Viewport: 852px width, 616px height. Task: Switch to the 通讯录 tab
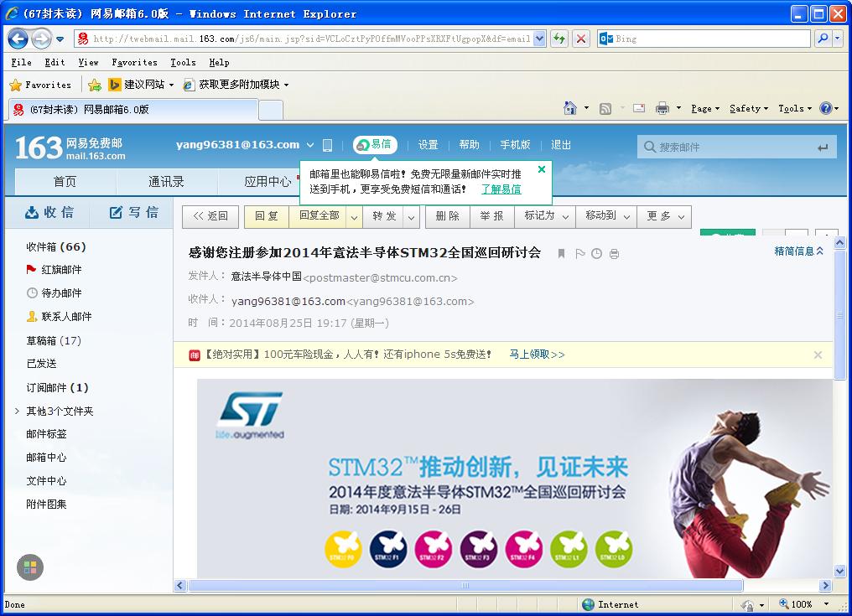point(166,181)
